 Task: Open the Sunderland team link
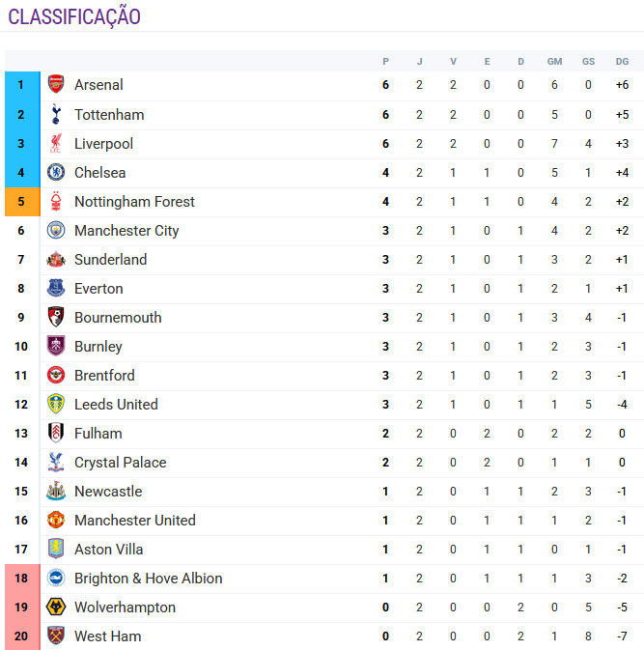(x=111, y=260)
